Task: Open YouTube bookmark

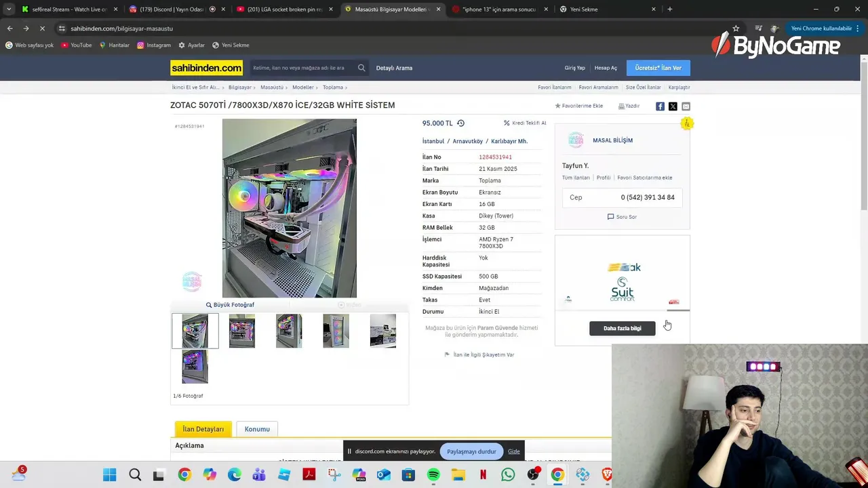Action: pyautogui.click(x=76, y=45)
